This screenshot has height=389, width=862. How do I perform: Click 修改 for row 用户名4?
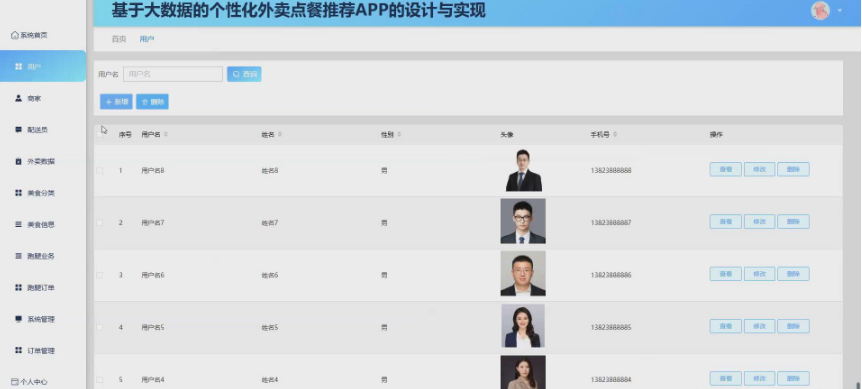759,379
